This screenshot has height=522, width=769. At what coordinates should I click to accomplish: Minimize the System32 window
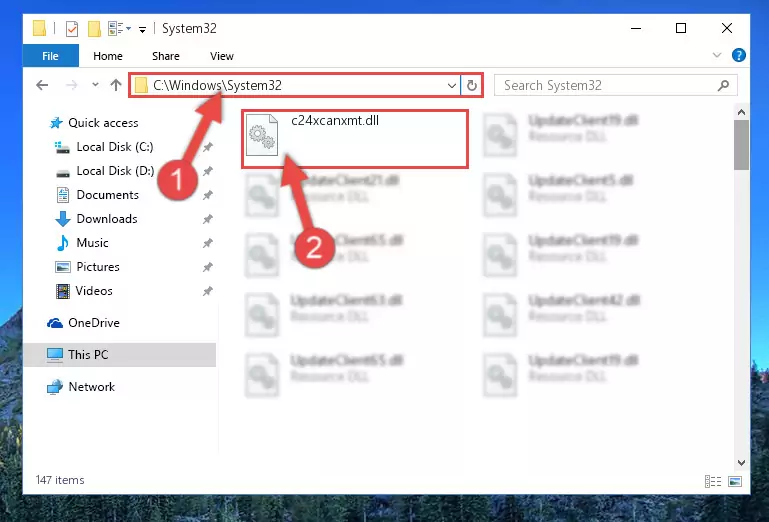636,28
